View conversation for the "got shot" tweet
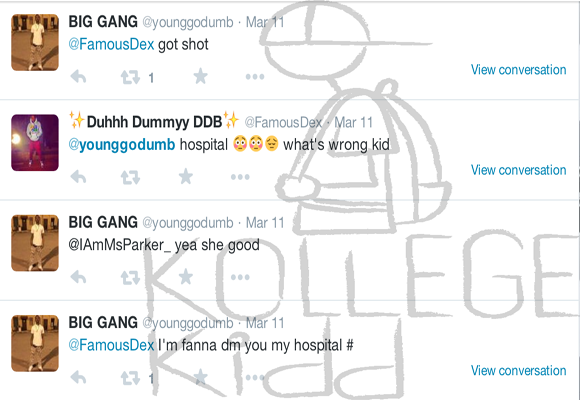The height and width of the screenshot is (400, 580). coord(518,70)
